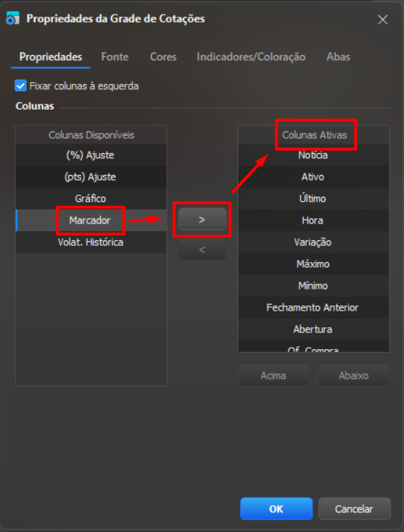The image size is (404, 532).
Task: Select Volat. Histórica column item
Action: (91, 242)
